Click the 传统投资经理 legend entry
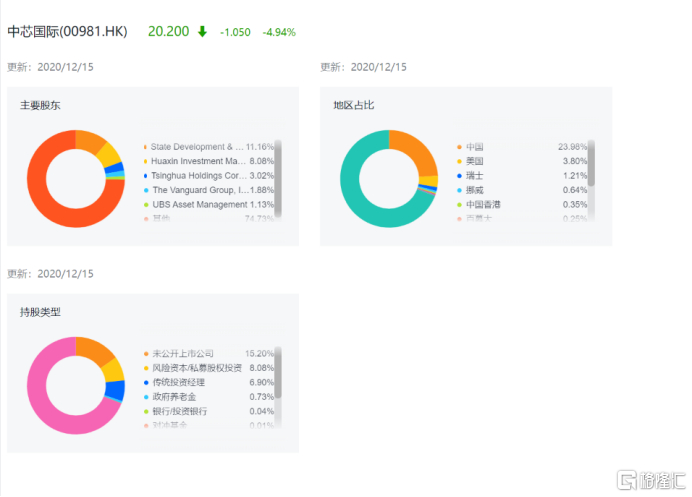The width and height of the screenshot is (692, 497). (209, 383)
